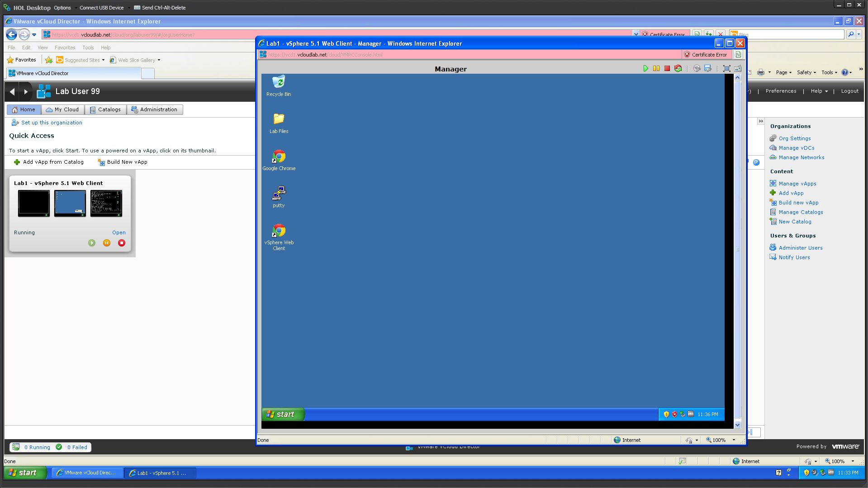The height and width of the screenshot is (488, 868).
Task: Click the Open link on Lab1 vApp card
Action: pos(119,232)
